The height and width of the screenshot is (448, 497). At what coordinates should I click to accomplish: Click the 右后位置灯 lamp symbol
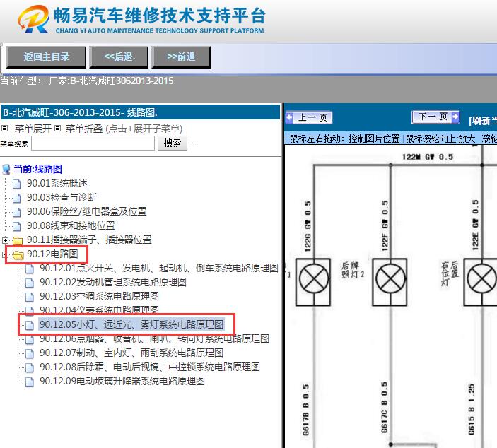pos(481,282)
